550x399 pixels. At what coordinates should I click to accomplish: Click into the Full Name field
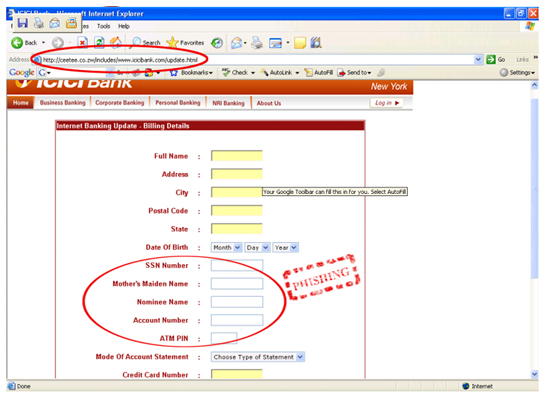pyautogui.click(x=237, y=156)
